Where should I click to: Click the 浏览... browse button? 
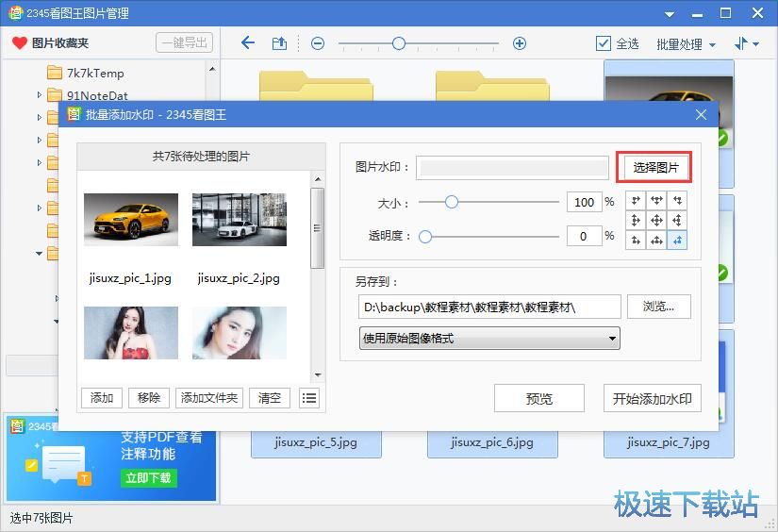pyautogui.click(x=659, y=307)
